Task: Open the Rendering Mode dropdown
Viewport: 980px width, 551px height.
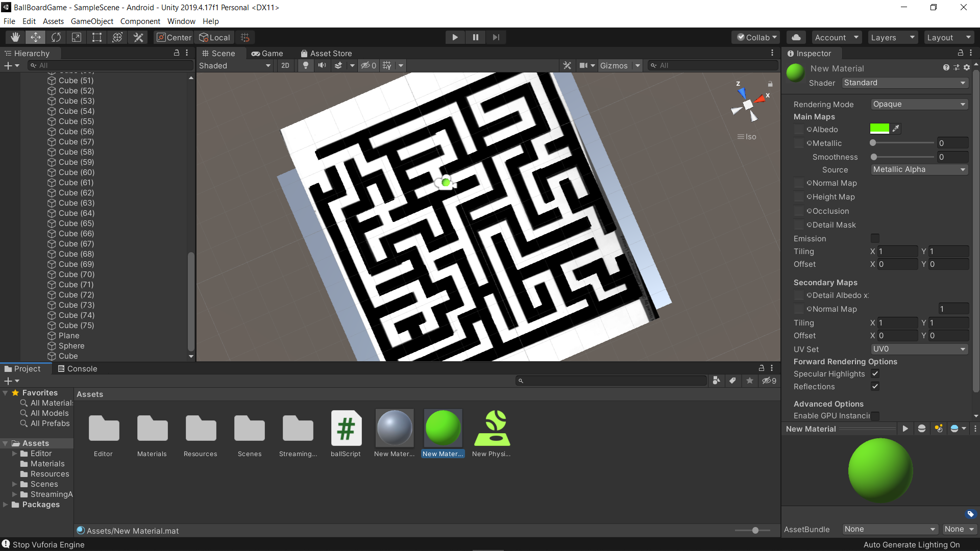Action: (919, 104)
